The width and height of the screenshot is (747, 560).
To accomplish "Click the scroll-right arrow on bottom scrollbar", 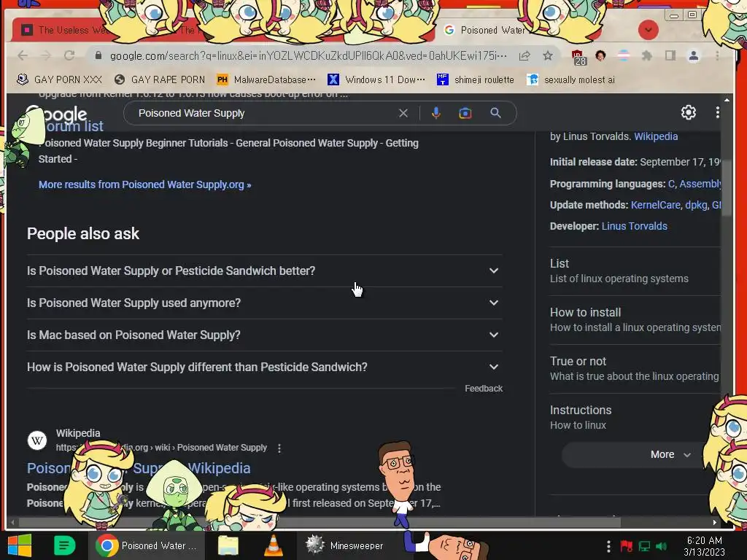I will [x=715, y=522].
